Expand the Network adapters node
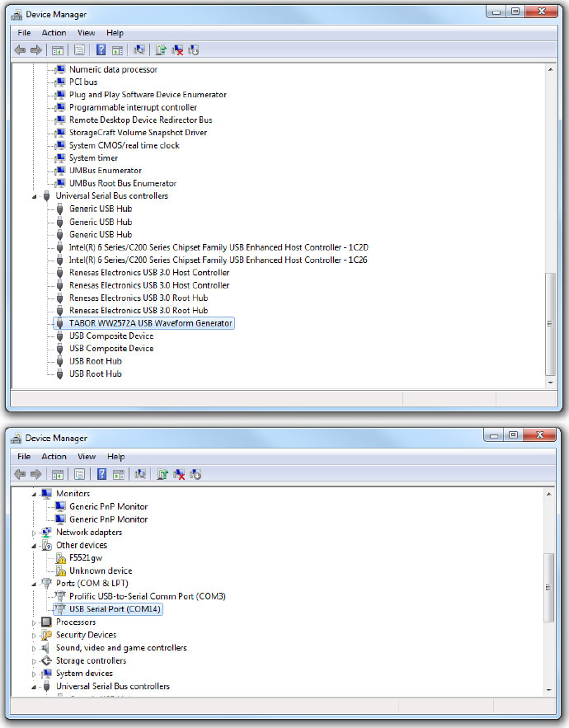Screen dimensions: 569x728 35,533
